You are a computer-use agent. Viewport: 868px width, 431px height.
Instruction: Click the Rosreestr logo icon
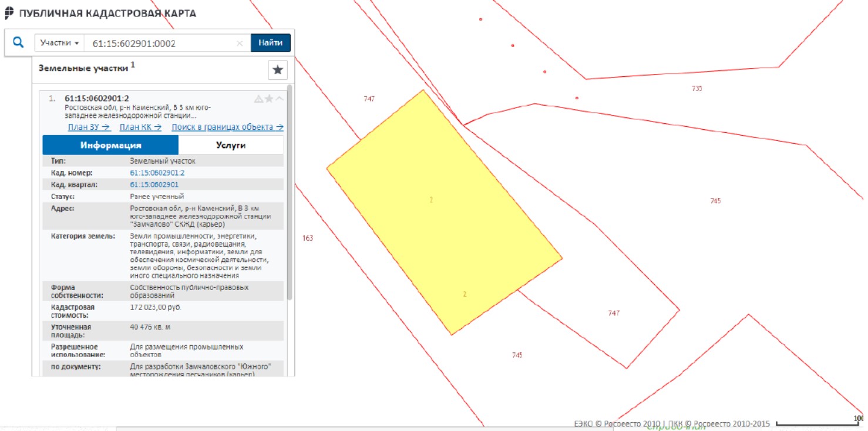pos(9,12)
